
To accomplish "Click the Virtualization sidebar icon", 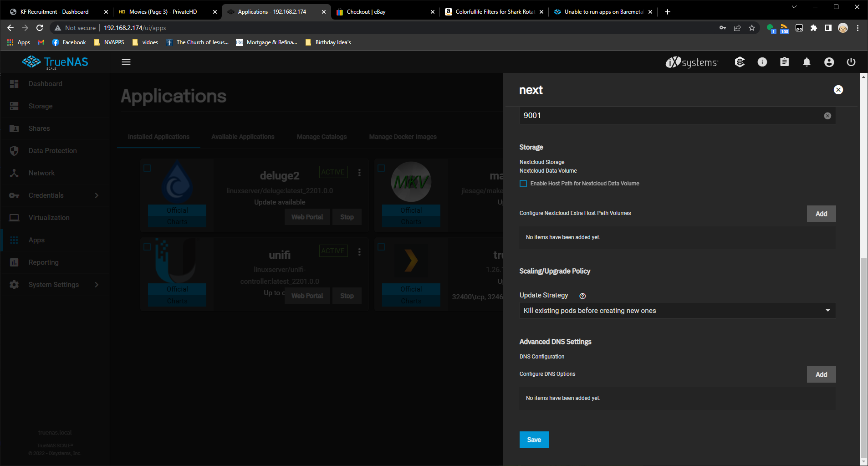I will click(14, 218).
